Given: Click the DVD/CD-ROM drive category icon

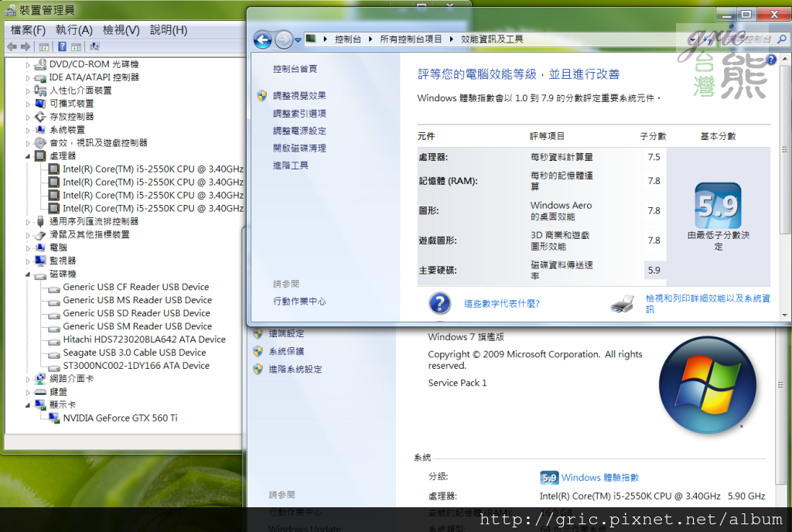Looking at the screenshot, I should 40,64.
